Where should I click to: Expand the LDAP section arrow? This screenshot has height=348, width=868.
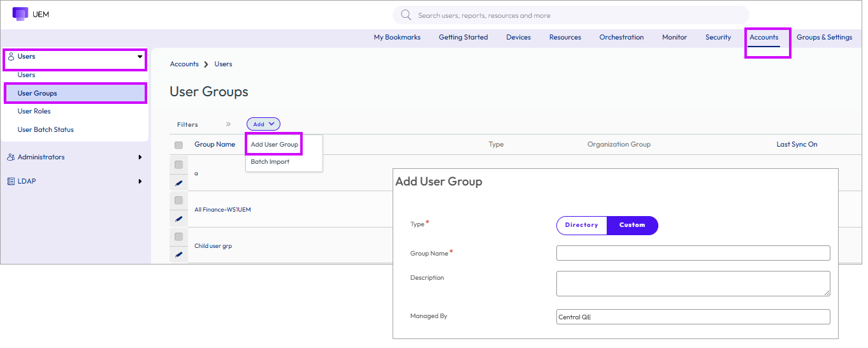(x=140, y=181)
